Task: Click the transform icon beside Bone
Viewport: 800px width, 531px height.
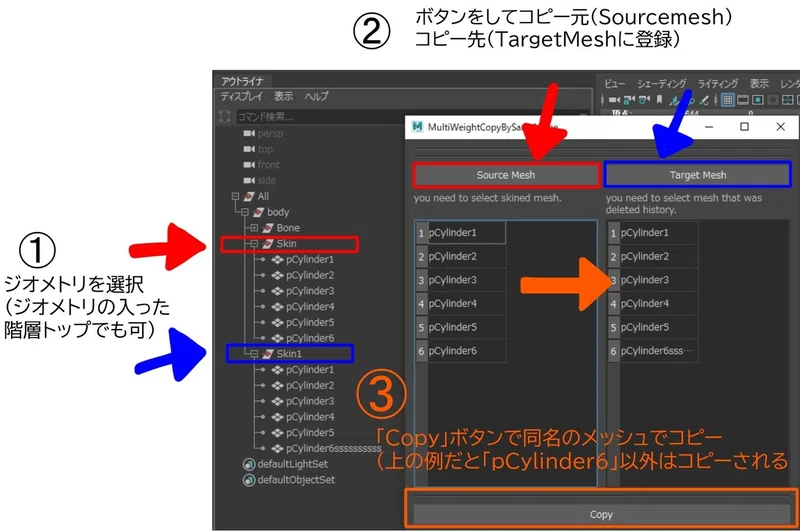Action: pyautogui.click(x=268, y=228)
